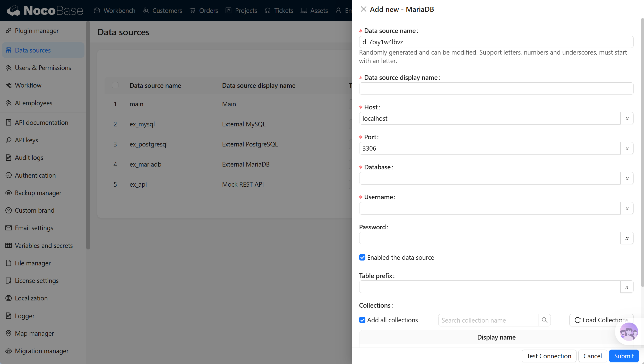Screen dimensions: 644x364
Task: Click the variable x icon beside Username
Action: (x=627, y=208)
